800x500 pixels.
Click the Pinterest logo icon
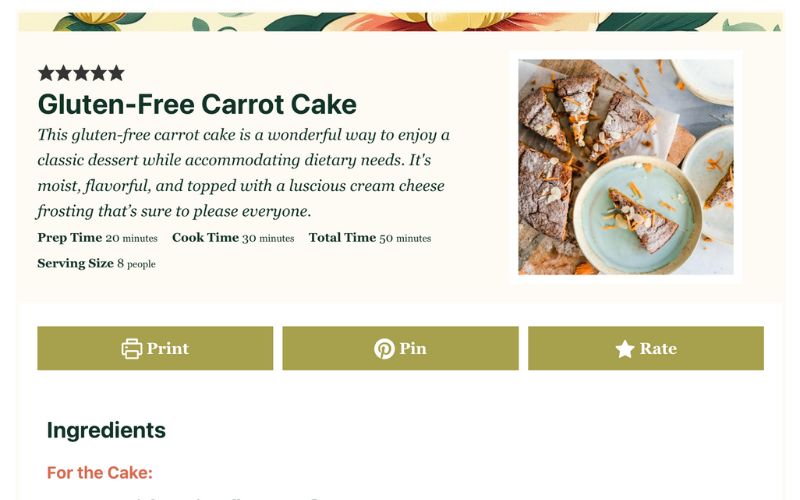[384, 349]
